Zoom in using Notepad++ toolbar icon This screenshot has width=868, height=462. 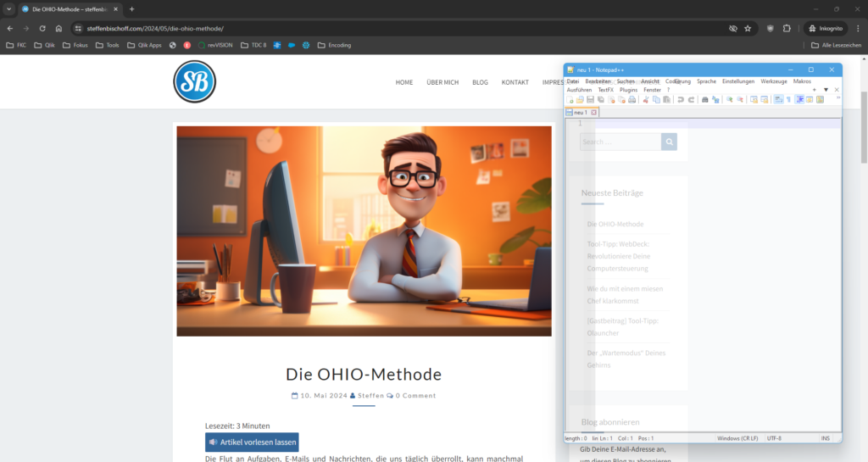pos(730,99)
